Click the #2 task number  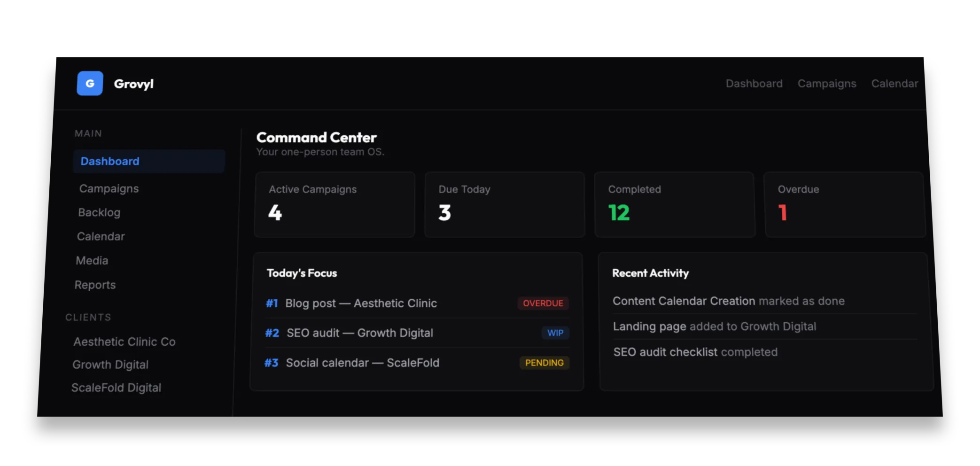pos(272,333)
